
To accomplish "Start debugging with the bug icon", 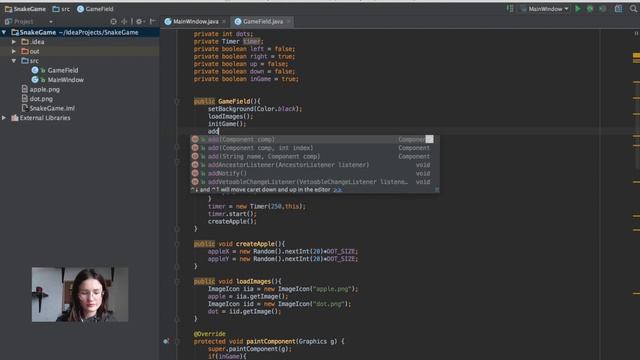I will point(590,9).
